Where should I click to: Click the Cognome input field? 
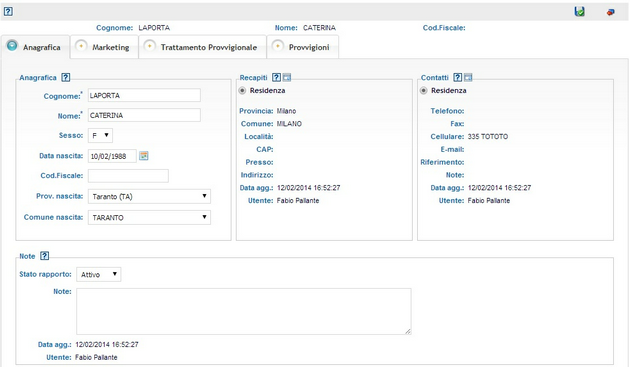pos(144,95)
